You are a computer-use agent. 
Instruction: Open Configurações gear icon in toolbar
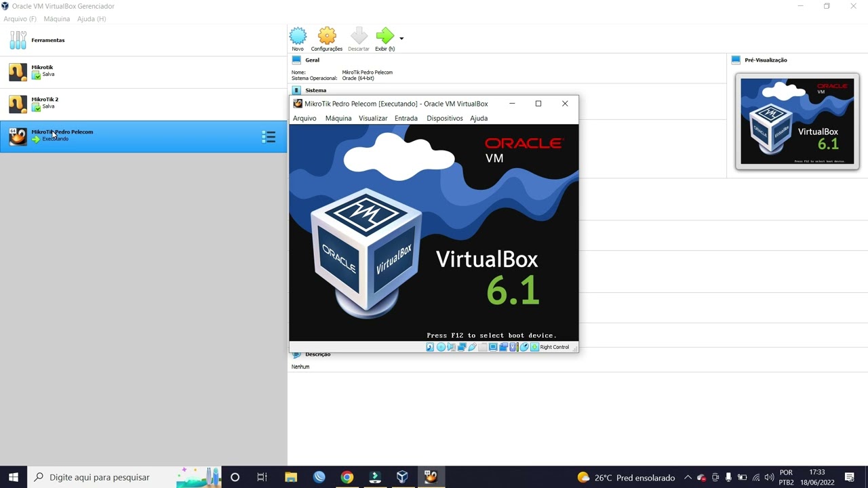tap(327, 36)
